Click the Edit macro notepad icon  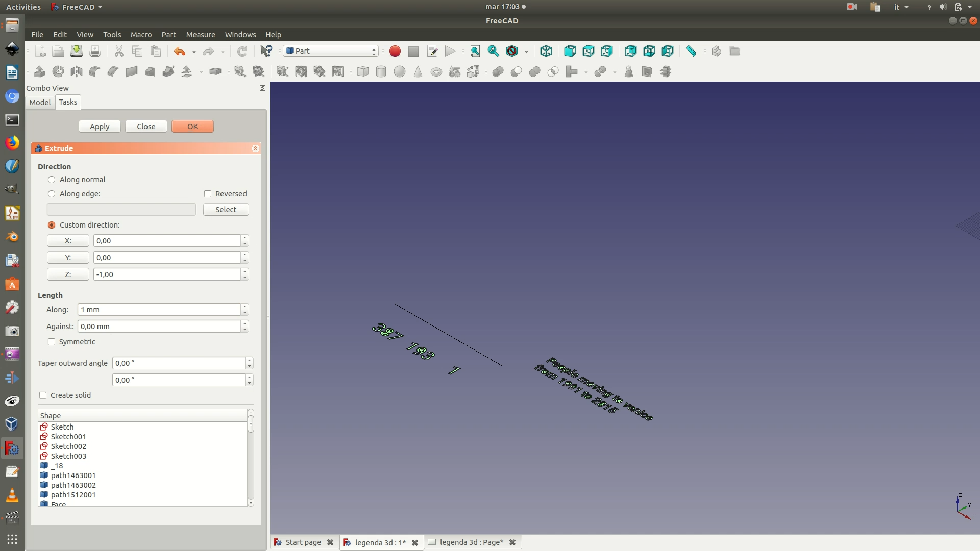(432, 51)
